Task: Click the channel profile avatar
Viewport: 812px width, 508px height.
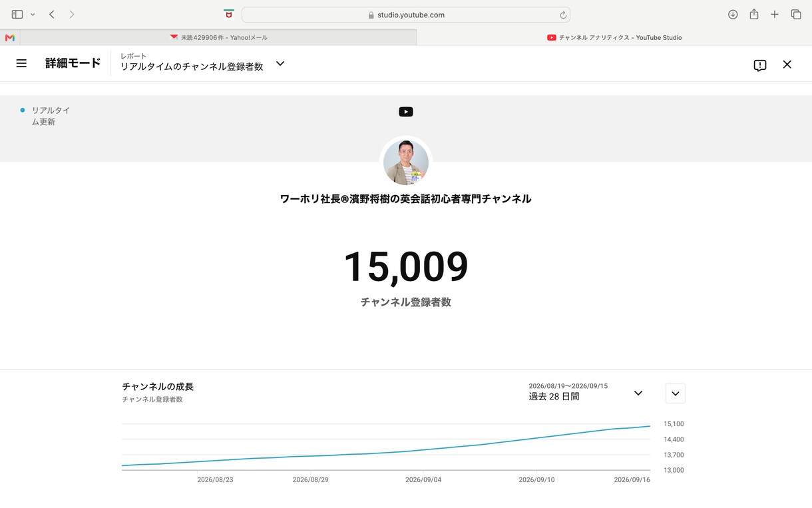Action: point(406,162)
